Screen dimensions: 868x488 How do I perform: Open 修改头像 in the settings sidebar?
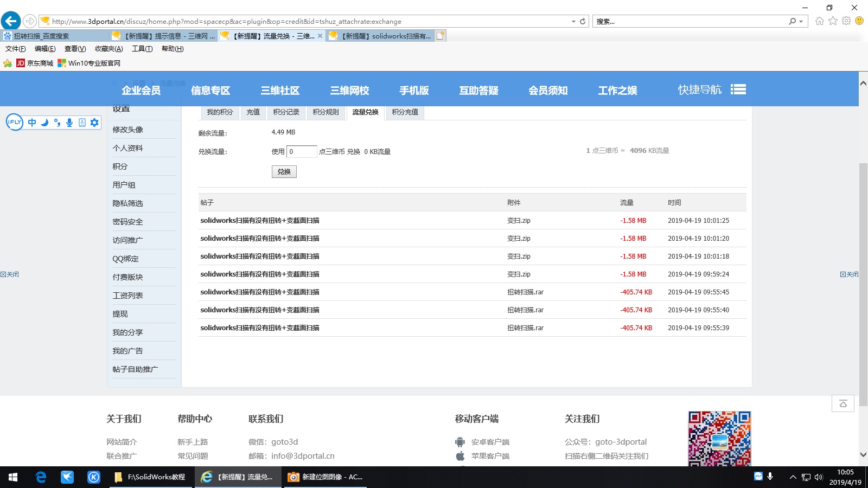[x=128, y=130]
